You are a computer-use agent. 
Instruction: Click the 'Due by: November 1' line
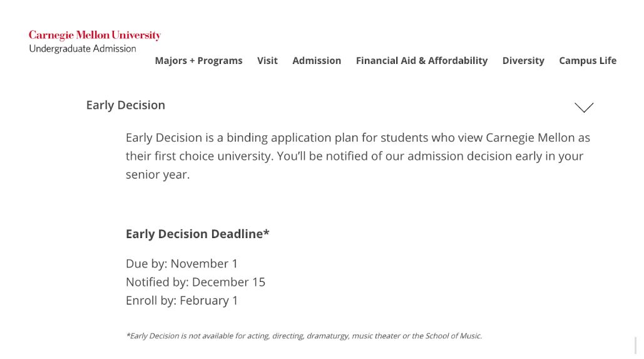(181, 264)
